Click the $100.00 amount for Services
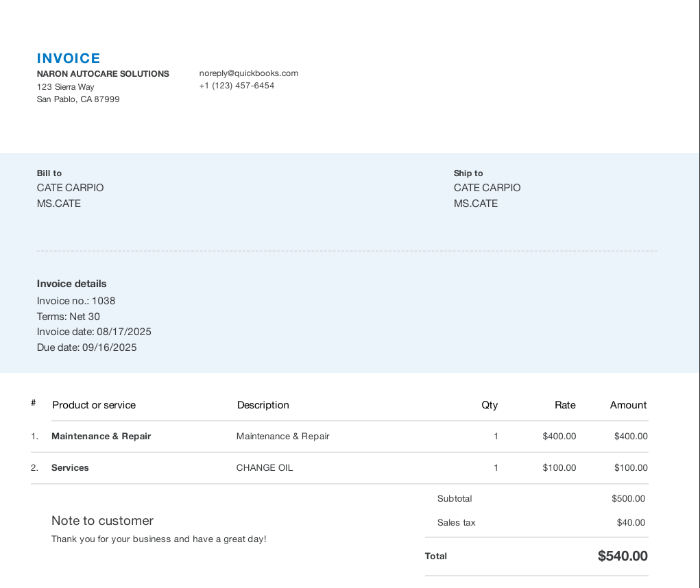This screenshot has height=588, width=700. pos(630,468)
